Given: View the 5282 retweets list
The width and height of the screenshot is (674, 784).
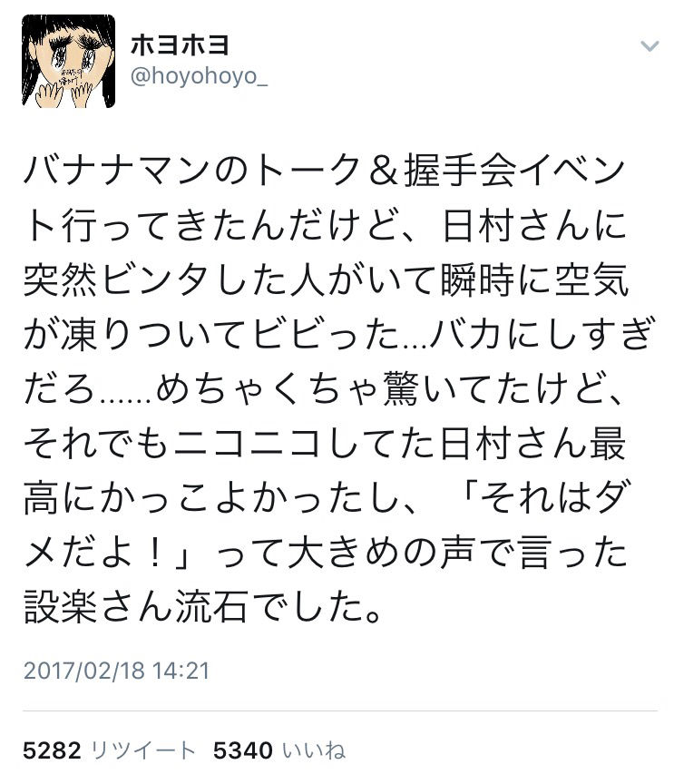Looking at the screenshot, I should (109, 750).
